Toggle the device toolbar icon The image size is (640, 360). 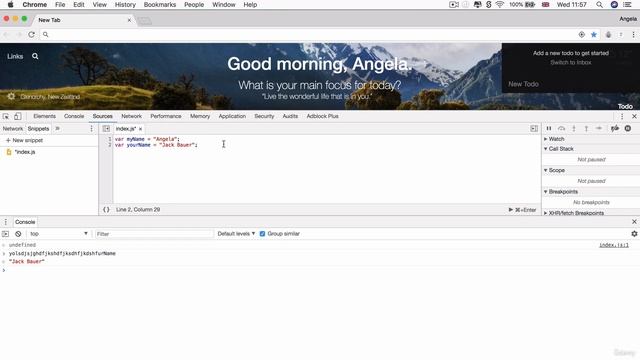coord(18,116)
